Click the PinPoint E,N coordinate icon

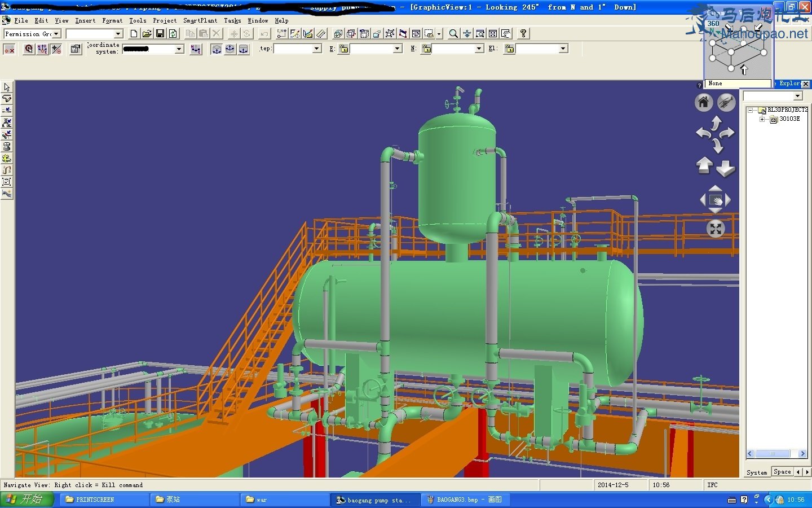281,34
